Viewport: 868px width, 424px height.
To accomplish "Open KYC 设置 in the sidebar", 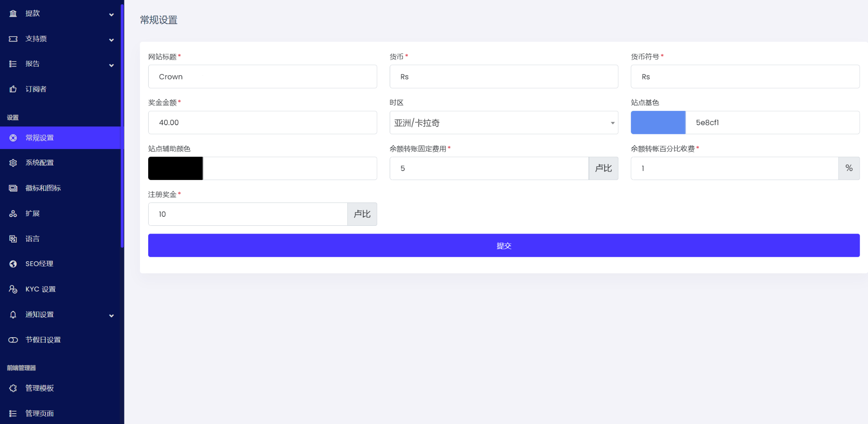I will pos(60,289).
